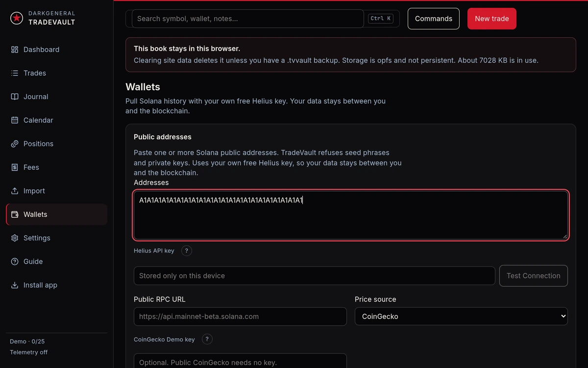This screenshot has width=588, height=368.
Task: Click the Public RPC URL field
Action: (x=240, y=316)
